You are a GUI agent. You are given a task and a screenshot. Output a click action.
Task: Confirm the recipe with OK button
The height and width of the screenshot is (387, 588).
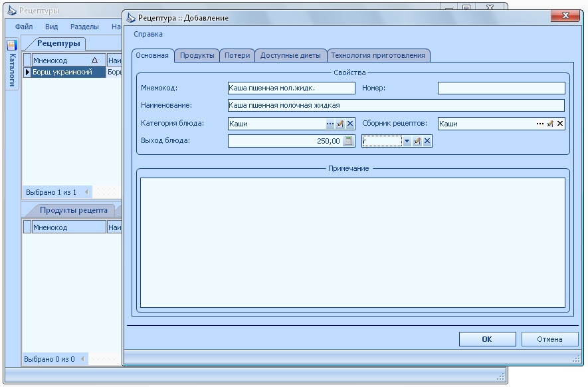487,339
